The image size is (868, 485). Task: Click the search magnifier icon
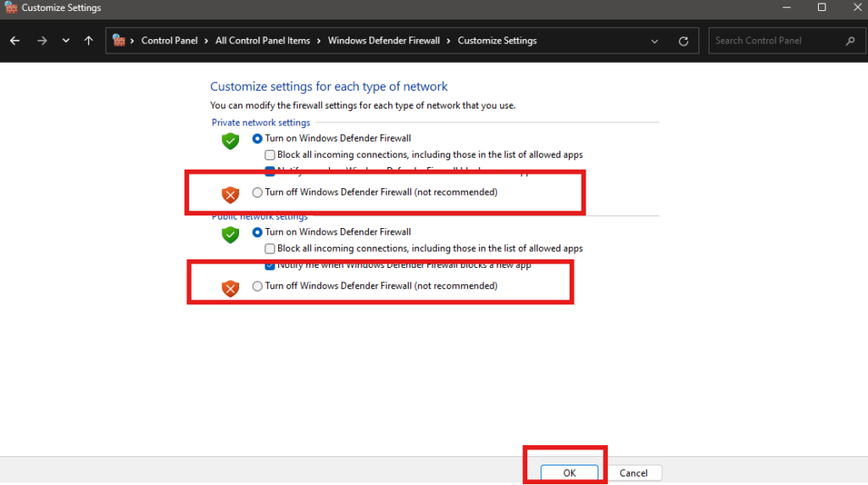click(x=851, y=41)
